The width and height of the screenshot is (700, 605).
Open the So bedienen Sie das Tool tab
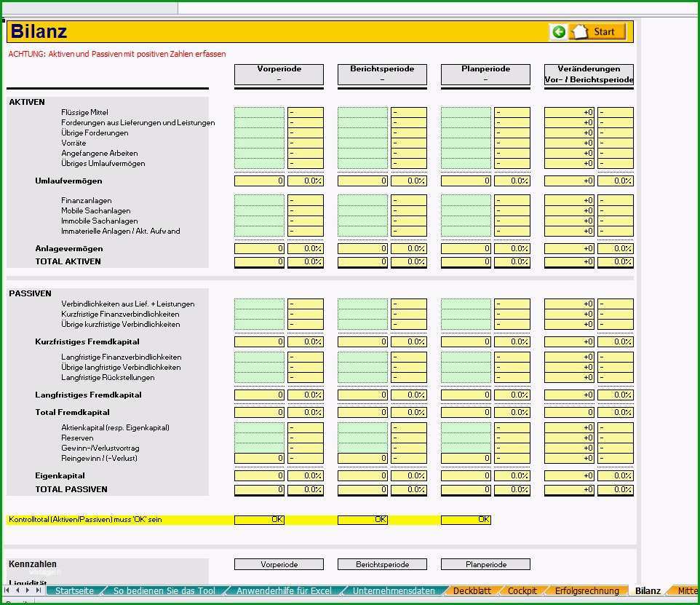point(164,590)
